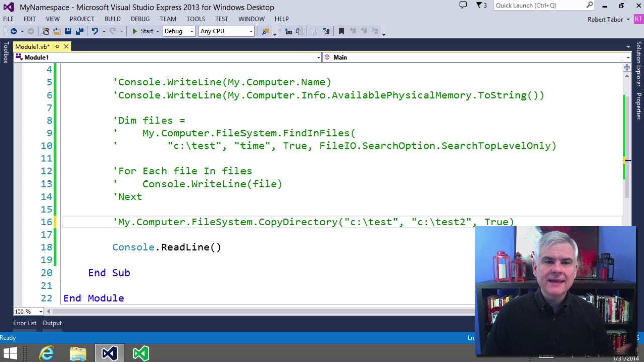Image resolution: width=644 pixels, height=362 pixels.
Task: Click the Quick Launch magnifier icon
Action: coord(590,5)
